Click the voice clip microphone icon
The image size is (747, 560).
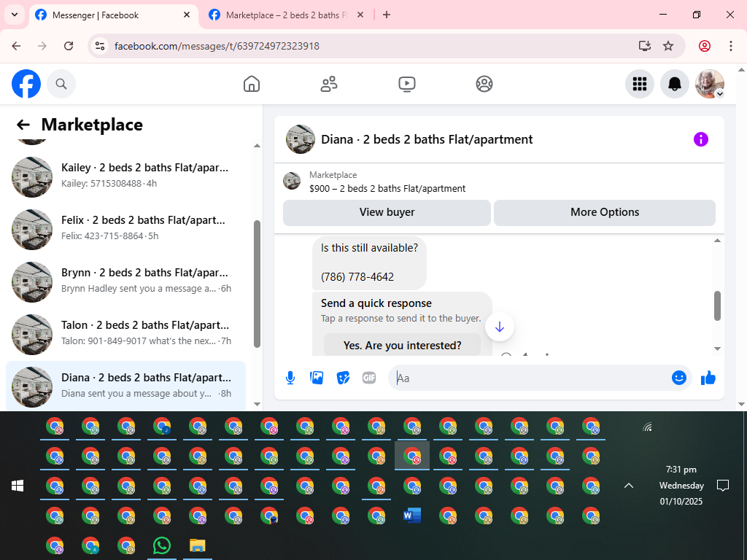tap(290, 378)
